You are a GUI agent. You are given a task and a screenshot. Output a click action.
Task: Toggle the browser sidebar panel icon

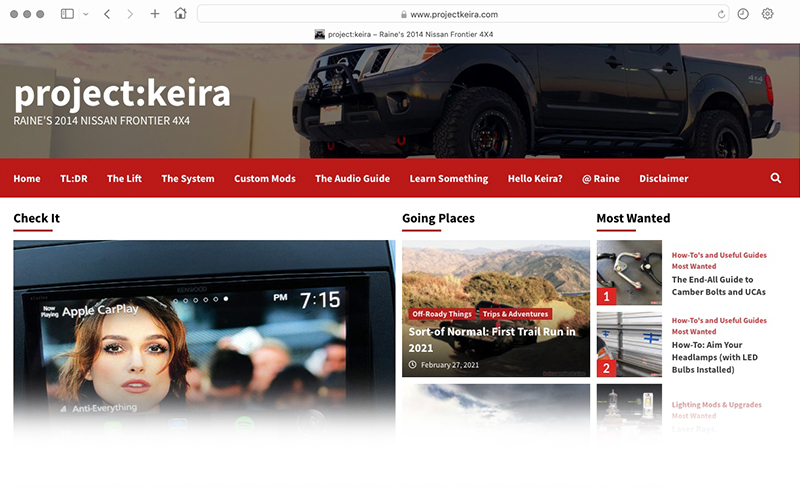point(67,14)
